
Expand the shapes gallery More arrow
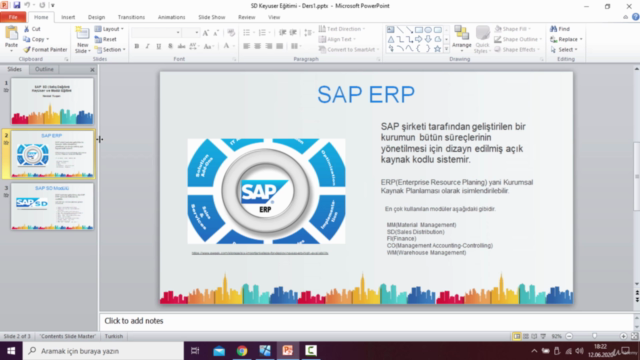click(x=446, y=49)
